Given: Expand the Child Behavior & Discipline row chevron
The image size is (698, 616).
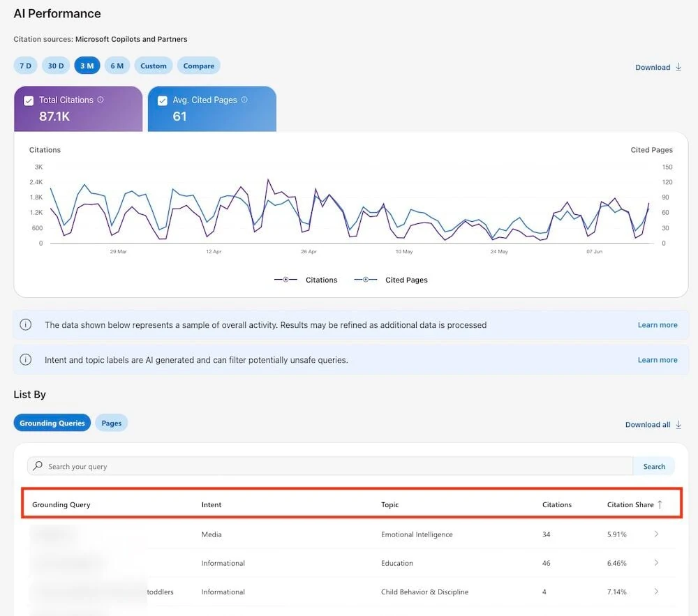Looking at the screenshot, I should (656, 592).
